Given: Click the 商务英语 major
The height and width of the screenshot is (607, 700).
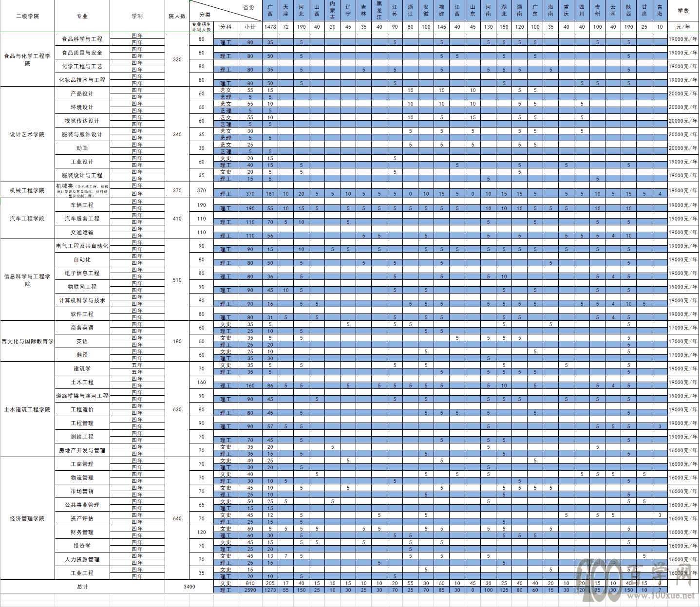Looking at the screenshot, I should (x=82, y=328).
